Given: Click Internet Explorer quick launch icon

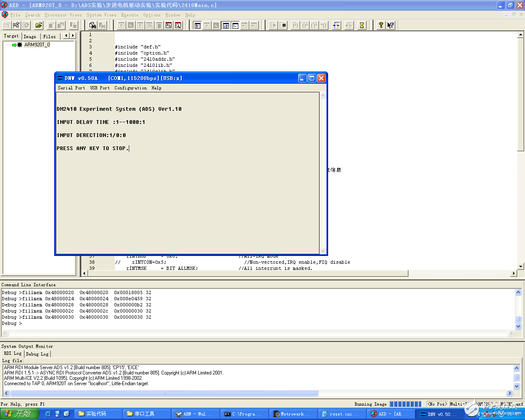Looking at the screenshot, I should [x=48, y=414].
